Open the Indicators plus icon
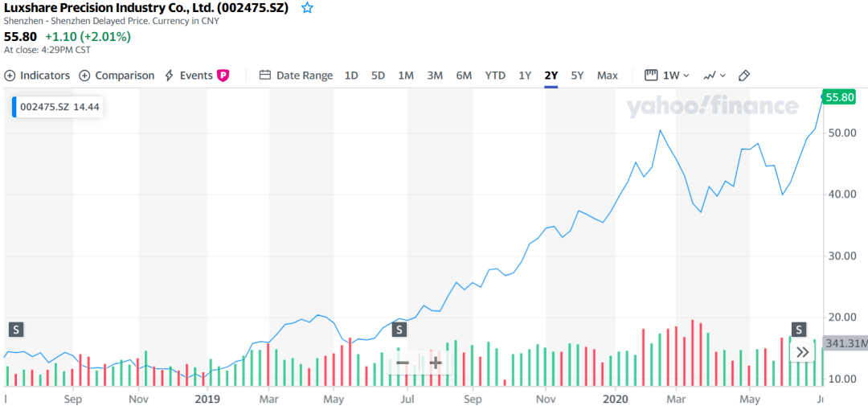 click(x=10, y=76)
